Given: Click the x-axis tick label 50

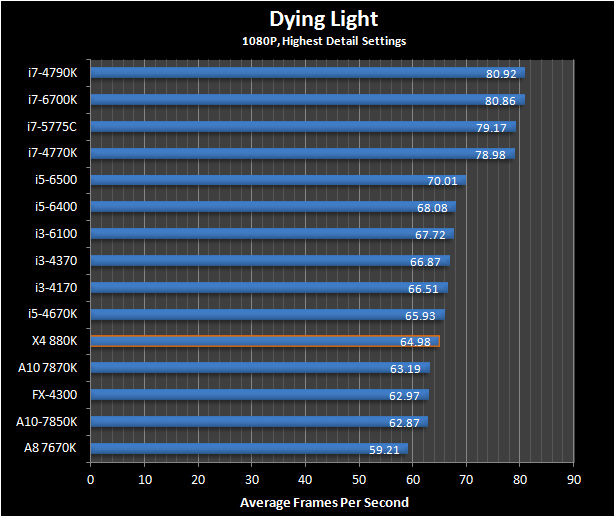Looking at the screenshot, I should coord(359,480).
